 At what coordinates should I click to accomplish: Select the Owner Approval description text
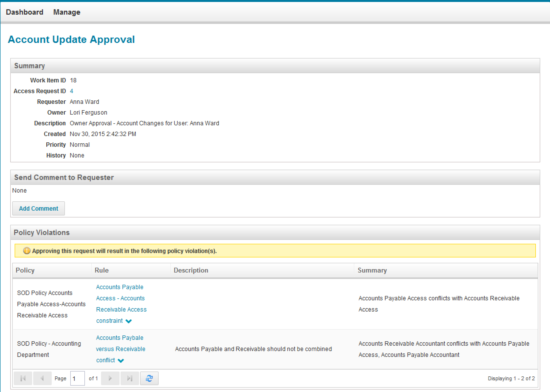144,123
